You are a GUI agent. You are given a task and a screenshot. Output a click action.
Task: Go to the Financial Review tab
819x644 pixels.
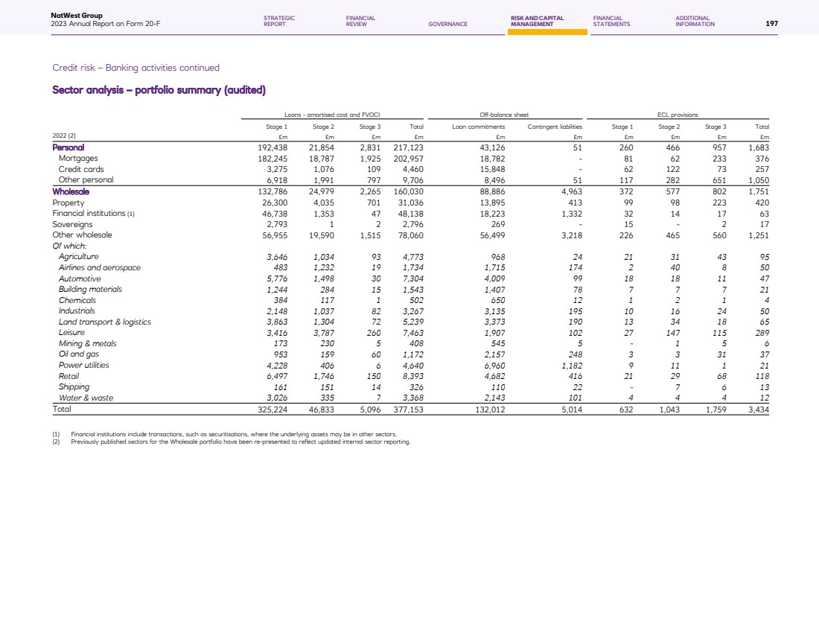click(x=360, y=21)
